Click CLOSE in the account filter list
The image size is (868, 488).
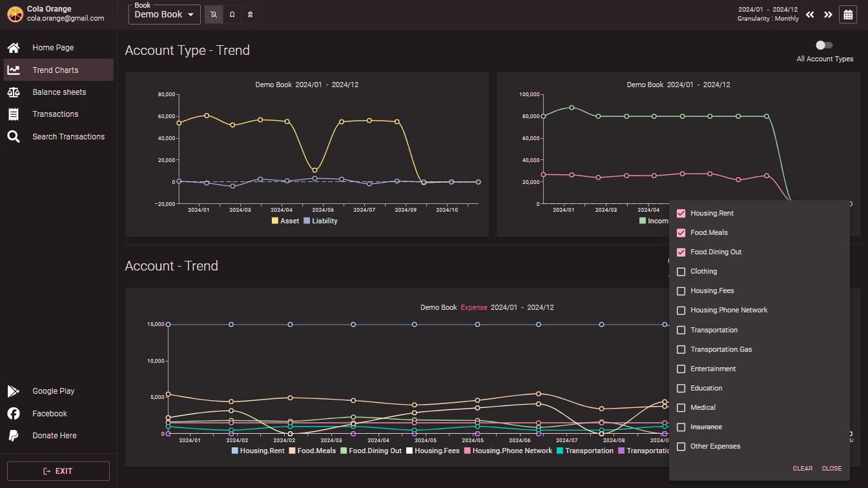point(832,469)
